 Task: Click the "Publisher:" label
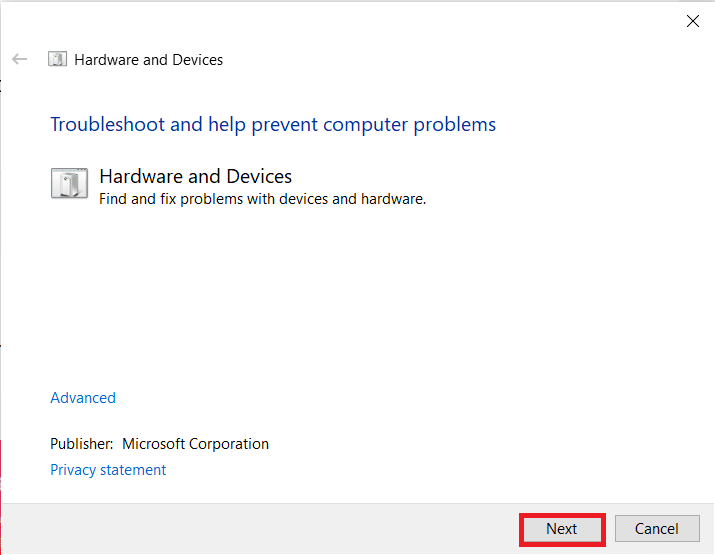82,444
